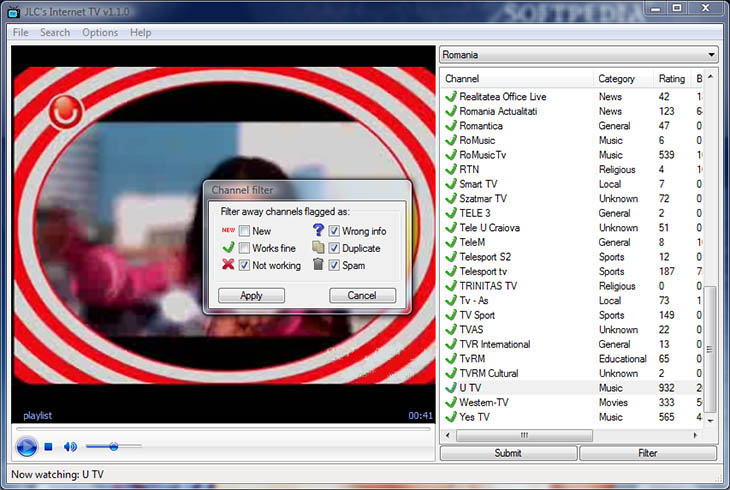Uncheck the Spam checkbox
This screenshot has width=730, height=490.
tap(334, 265)
